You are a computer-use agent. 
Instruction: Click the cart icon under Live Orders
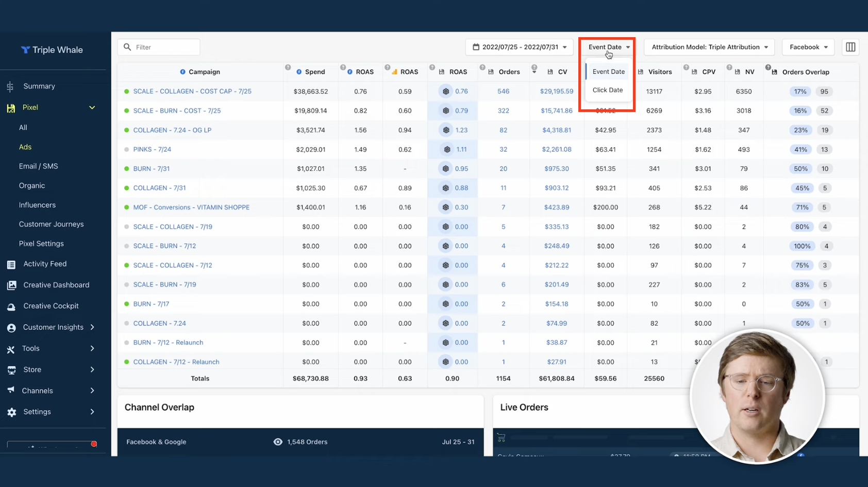[501, 438]
